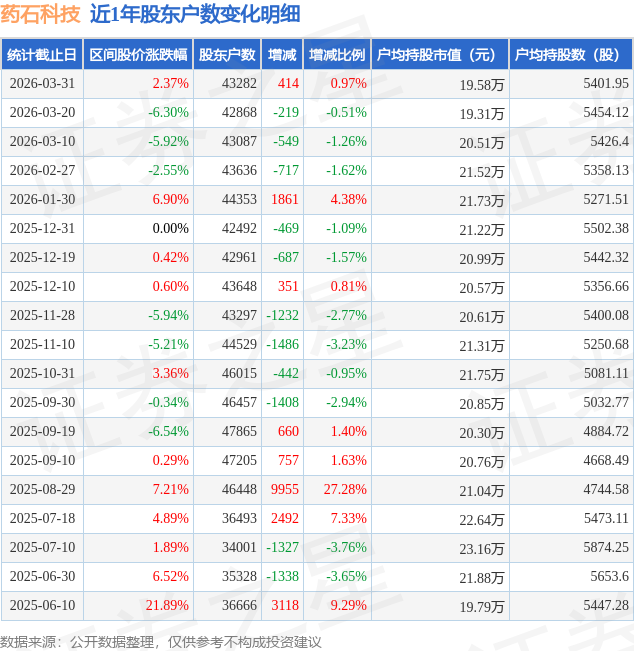Click the 增减 column header
Viewport: 634px width, 651px height.
[x=282, y=55]
